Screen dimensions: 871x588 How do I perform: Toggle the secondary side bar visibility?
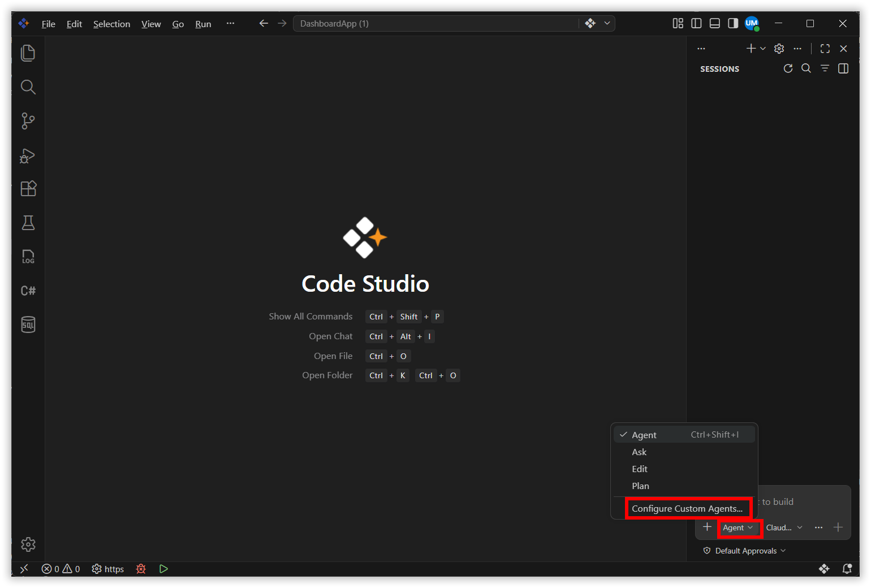733,23
